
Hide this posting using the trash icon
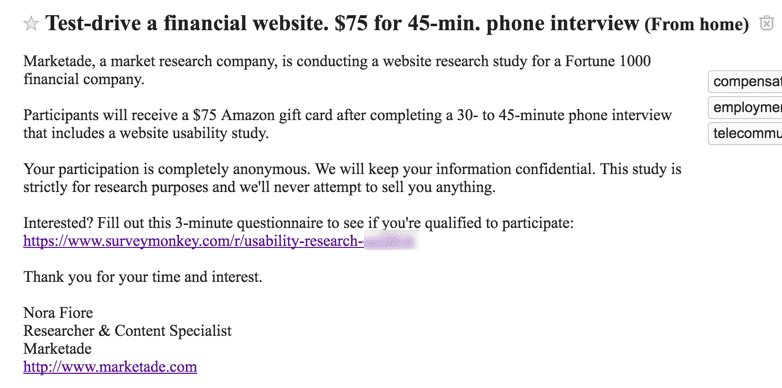[766, 23]
